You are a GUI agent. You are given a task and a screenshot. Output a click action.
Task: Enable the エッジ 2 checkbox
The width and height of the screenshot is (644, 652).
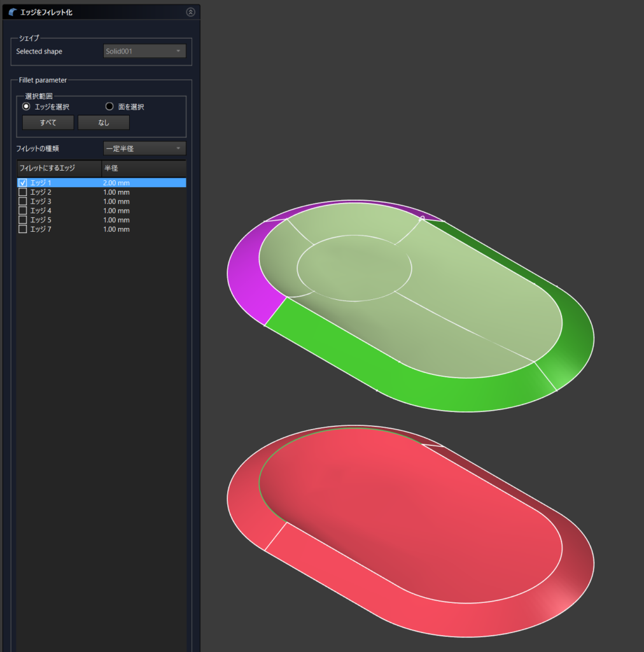[23, 192]
